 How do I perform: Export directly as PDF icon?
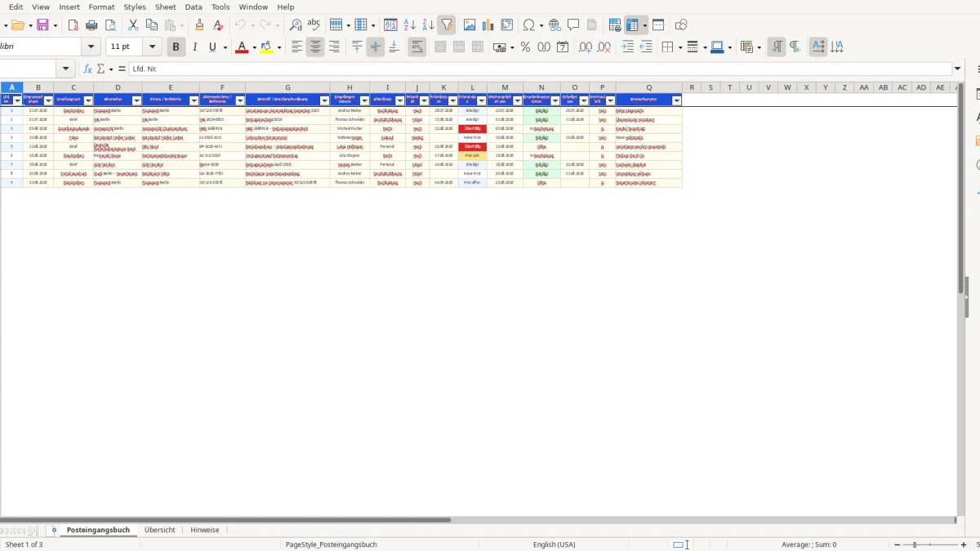pos(73,25)
